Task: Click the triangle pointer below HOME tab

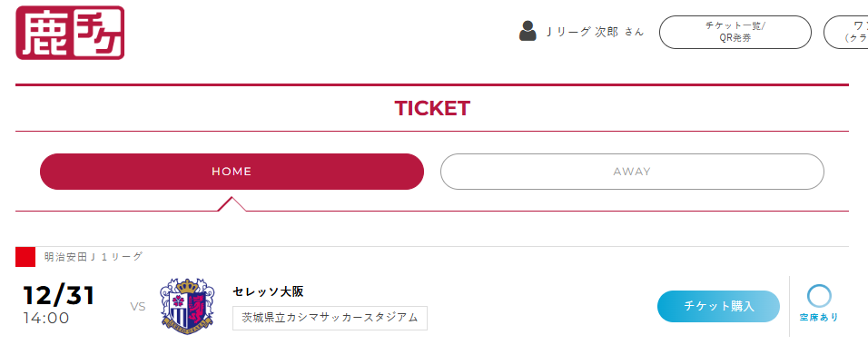Action: 232,204
